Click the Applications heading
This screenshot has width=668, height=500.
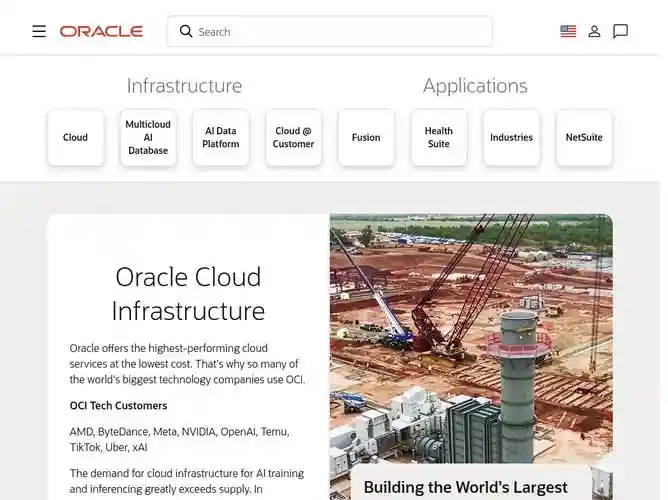coord(475,86)
